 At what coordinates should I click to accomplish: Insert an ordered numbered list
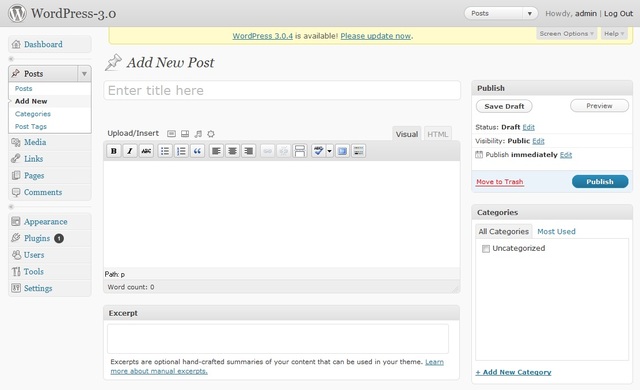[x=181, y=151]
